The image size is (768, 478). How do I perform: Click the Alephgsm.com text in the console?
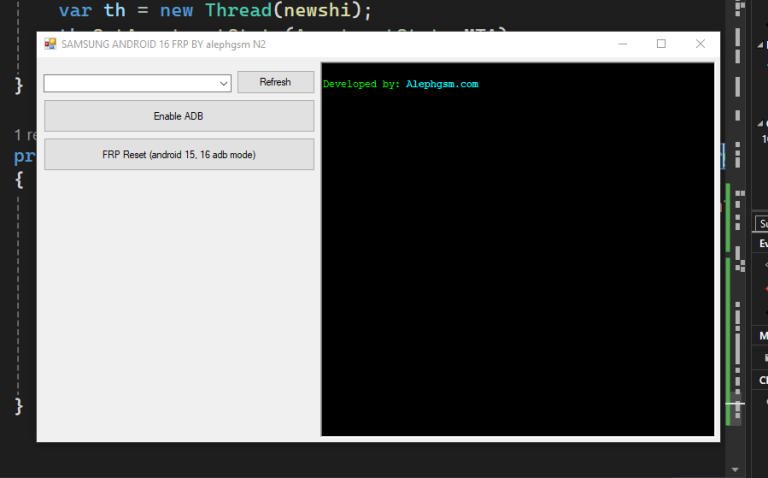pyautogui.click(x=442, y=84)
